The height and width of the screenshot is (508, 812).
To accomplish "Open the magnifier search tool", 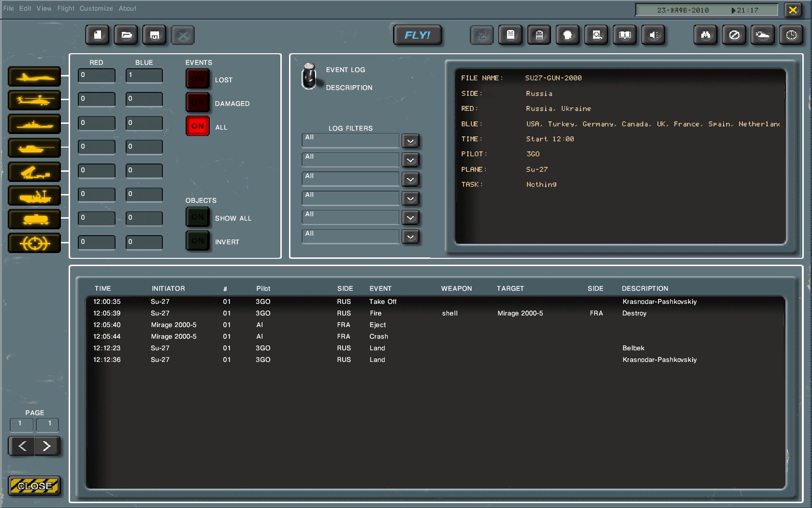I will (596, 35).
